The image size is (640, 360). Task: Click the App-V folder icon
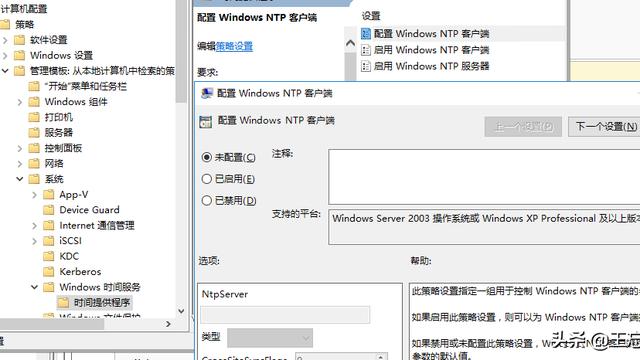(49, 194)
